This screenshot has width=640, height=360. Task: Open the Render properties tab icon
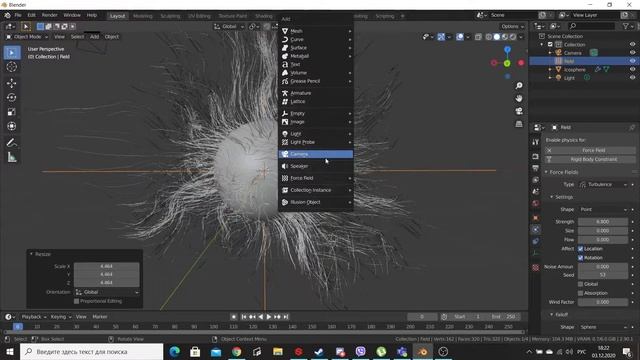(536, 157)
